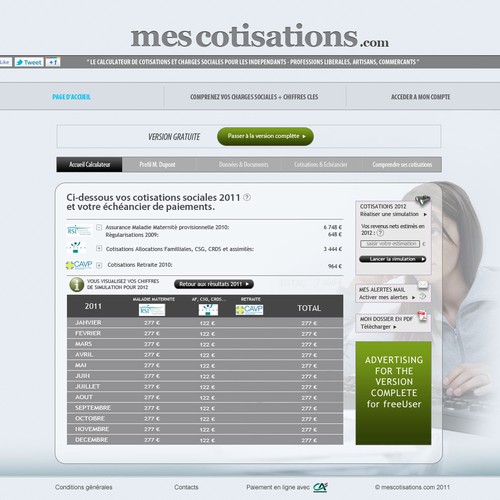This screenshot has height=500, width=500.
Task: Click Lancer la simulation button
Action: tap(393, 259)
